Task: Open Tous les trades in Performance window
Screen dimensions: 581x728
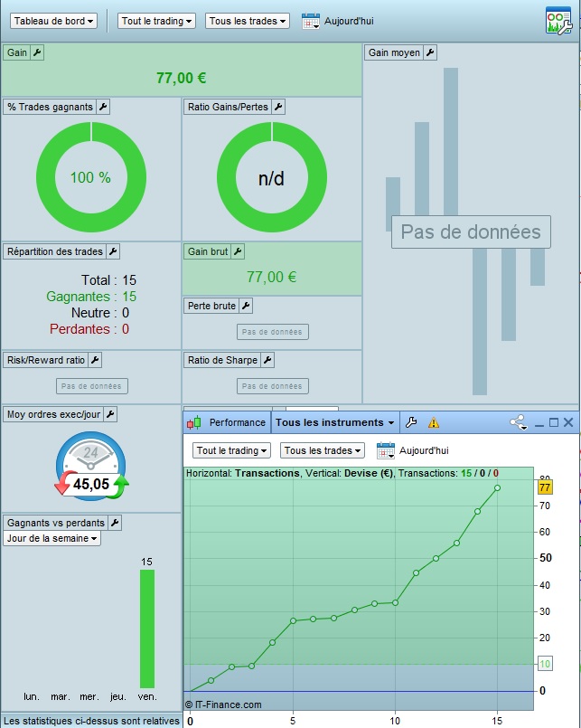Action: pos(322,450)
